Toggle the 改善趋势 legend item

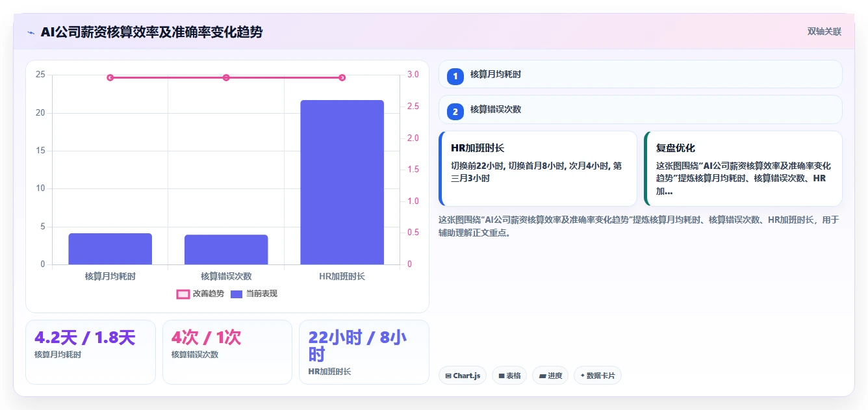(x=200, y=294)
